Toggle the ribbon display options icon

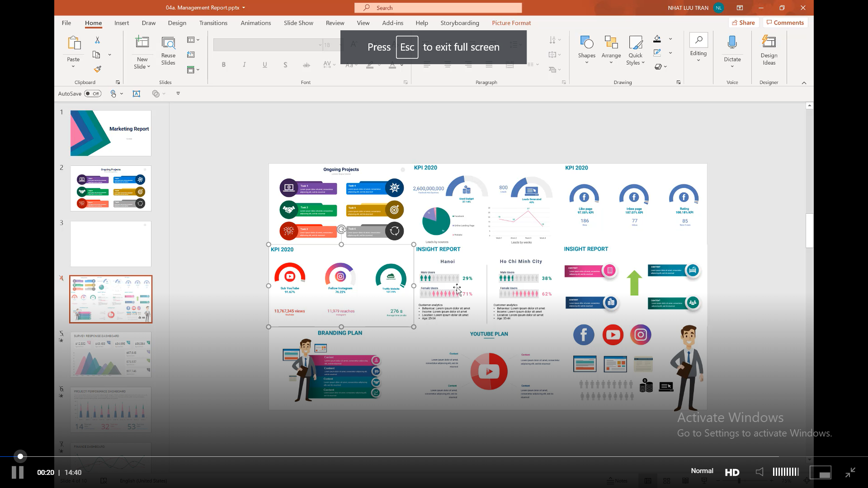[x=740, y=8]
